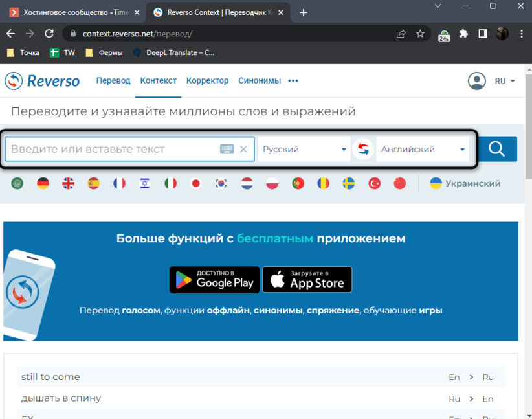
Task: Open the Контекст tab
Action: (x=159, y=81)
